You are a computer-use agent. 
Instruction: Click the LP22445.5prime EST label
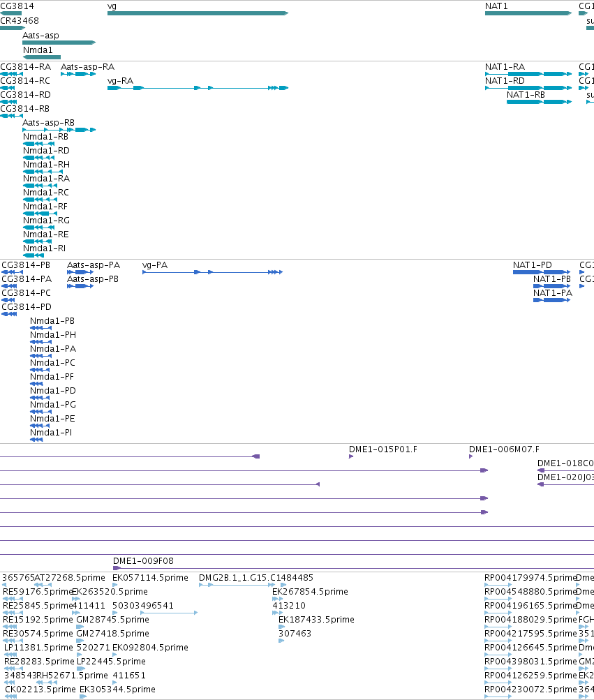111,661
